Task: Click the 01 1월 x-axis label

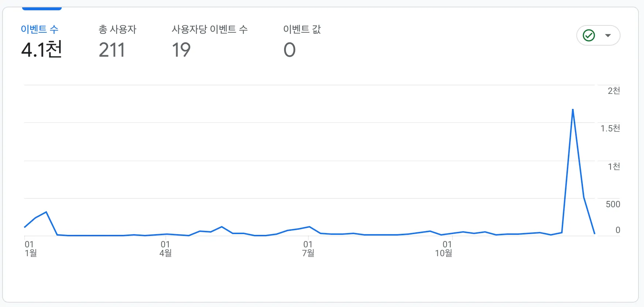Action: point(31,249)
